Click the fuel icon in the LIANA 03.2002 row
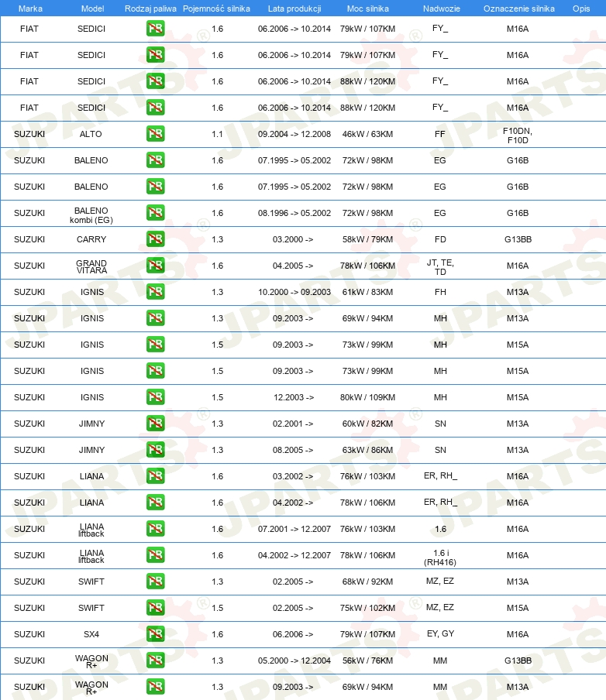Viewport: 606px width, 700px height. tap(156, 476)
